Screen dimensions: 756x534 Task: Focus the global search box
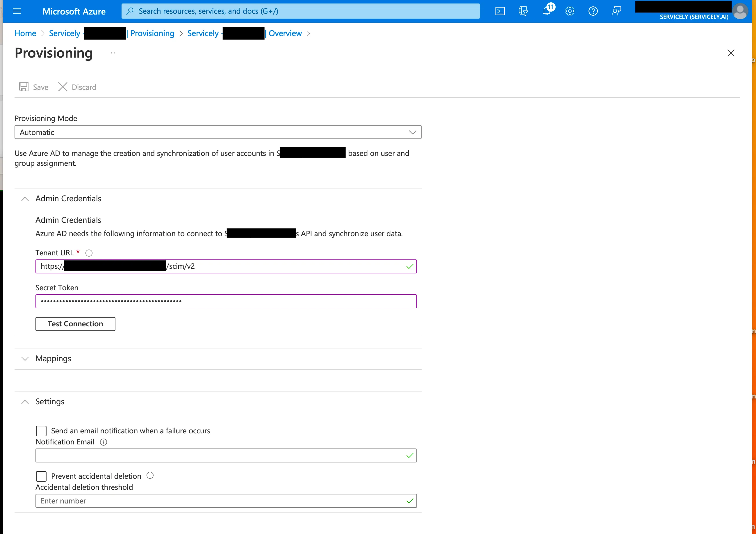pos(301,11)
